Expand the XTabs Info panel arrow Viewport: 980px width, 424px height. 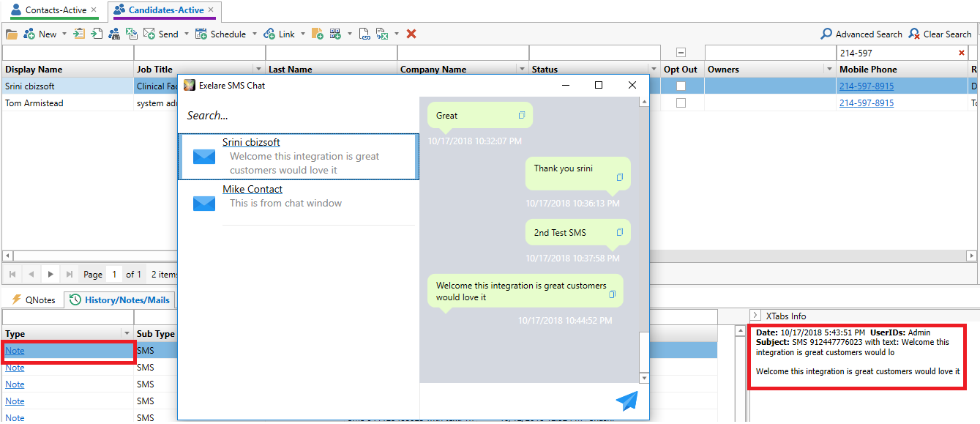coord(755,316)
